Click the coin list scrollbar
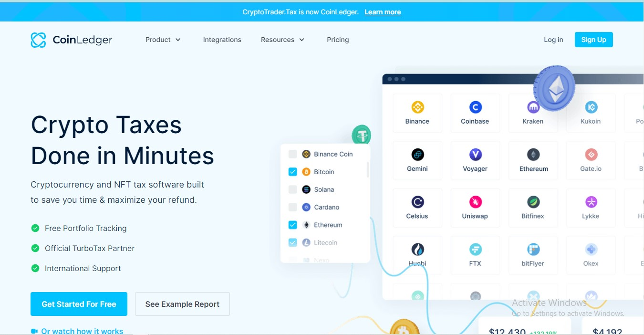This screenshot has height=335, width=644. 367,169
